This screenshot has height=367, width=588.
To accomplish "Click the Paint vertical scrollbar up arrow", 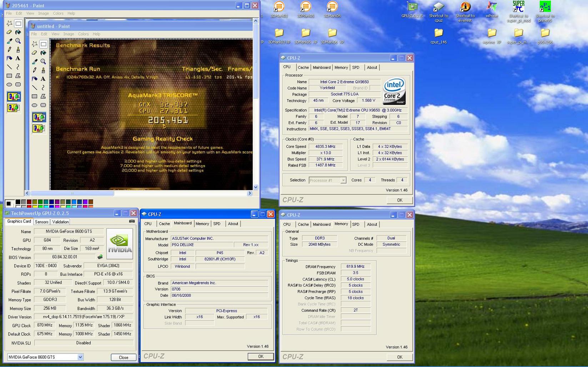I will 256,21.
